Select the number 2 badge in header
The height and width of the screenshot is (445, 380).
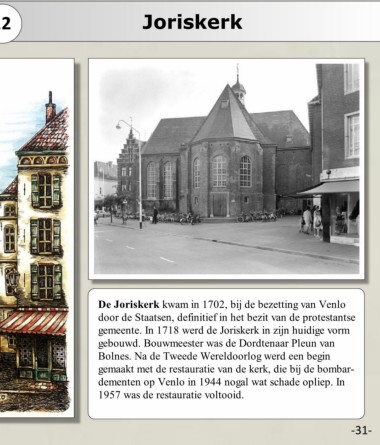point(7,24)
